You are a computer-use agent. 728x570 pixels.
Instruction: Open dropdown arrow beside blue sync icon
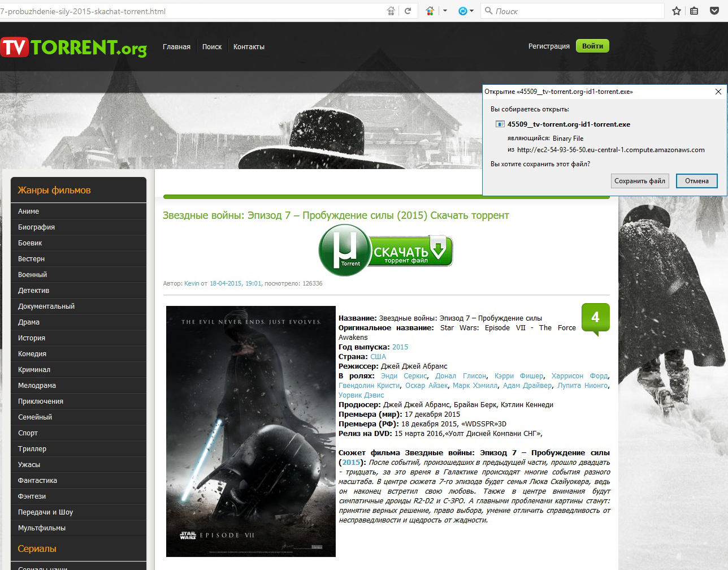tap(471, 11)
